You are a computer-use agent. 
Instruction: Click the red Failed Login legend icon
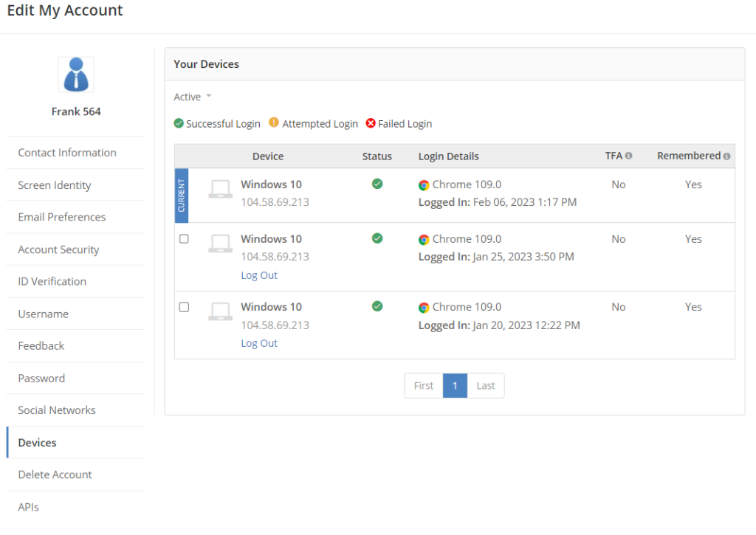click(x=371, y=123)
